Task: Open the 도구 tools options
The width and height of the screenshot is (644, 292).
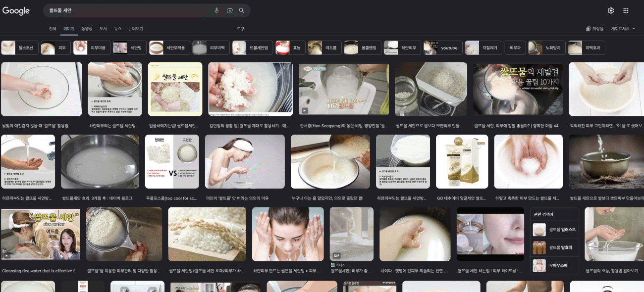Action: pos(240,29)
